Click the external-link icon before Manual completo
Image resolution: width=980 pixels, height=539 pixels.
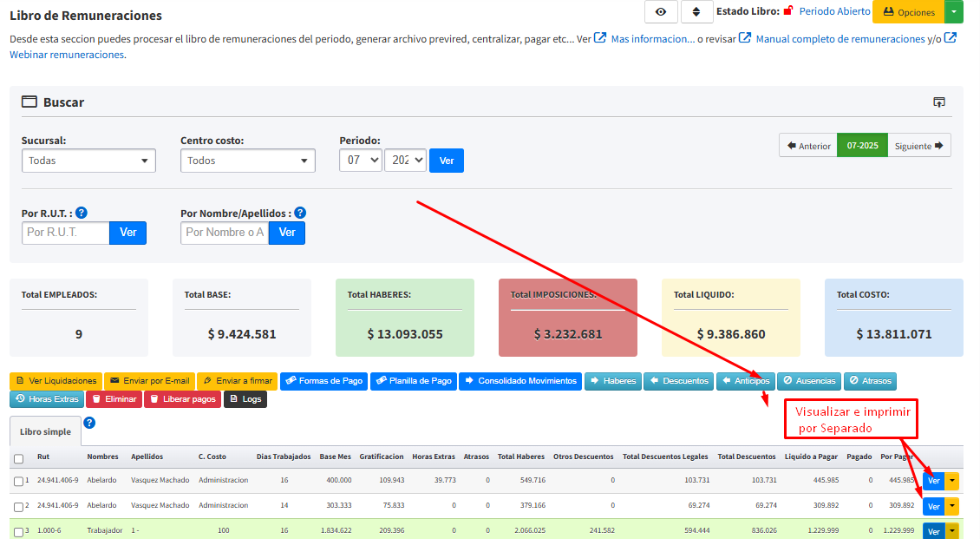745,38
